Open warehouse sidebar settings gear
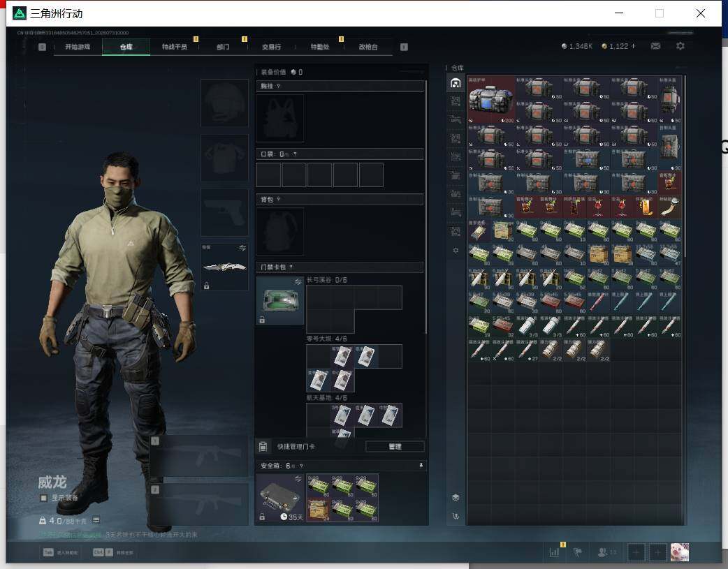728x569 pixels. (456, 250)
